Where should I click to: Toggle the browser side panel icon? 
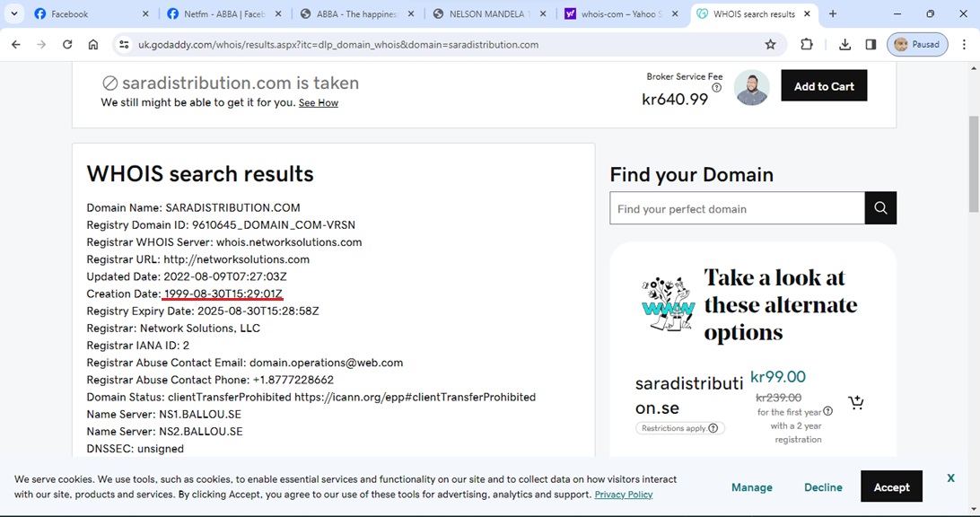coord(871,44)
